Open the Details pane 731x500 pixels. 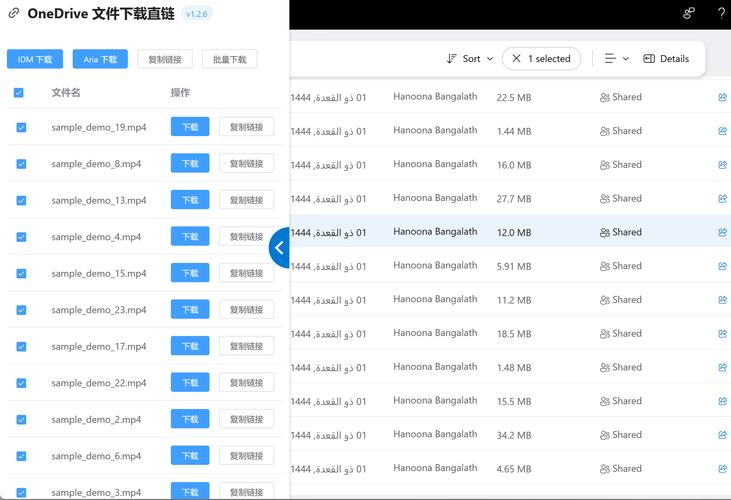(x=666, y=59)
